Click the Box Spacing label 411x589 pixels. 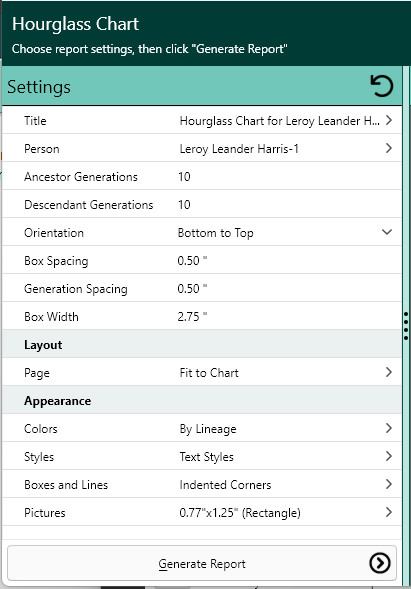(x=56, y=261)
